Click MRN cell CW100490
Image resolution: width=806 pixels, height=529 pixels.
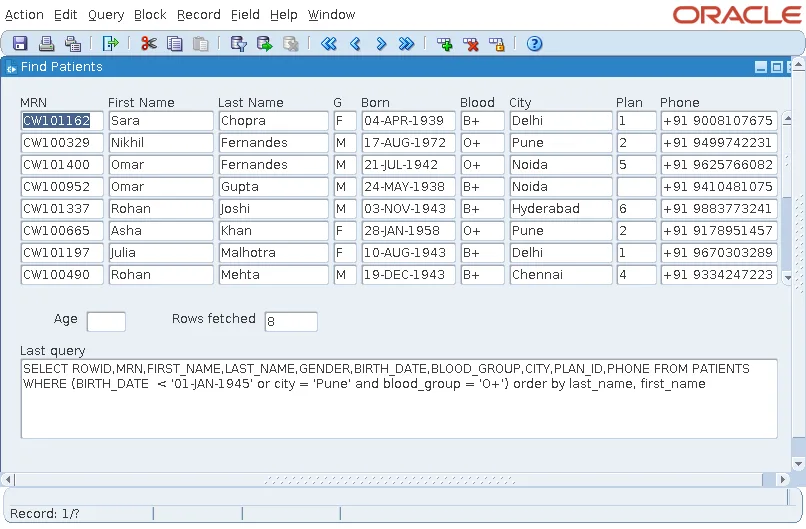click(x=62, y=275)
